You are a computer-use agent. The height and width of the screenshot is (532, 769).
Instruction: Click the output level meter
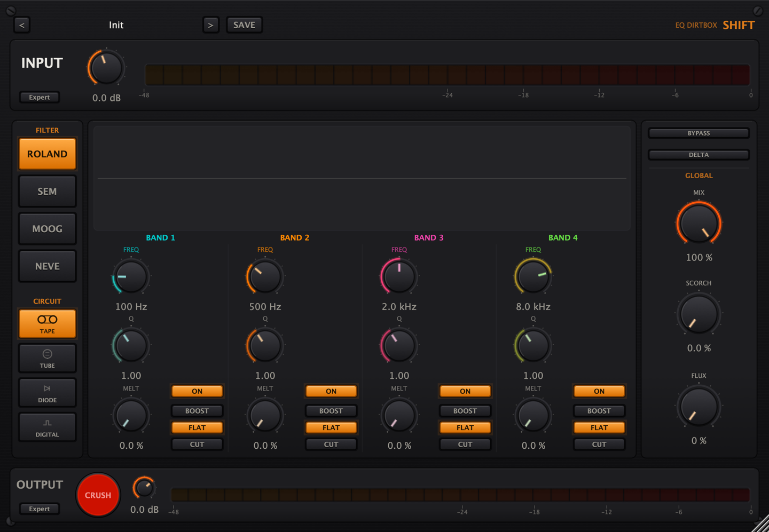click(x=460, y=495)
